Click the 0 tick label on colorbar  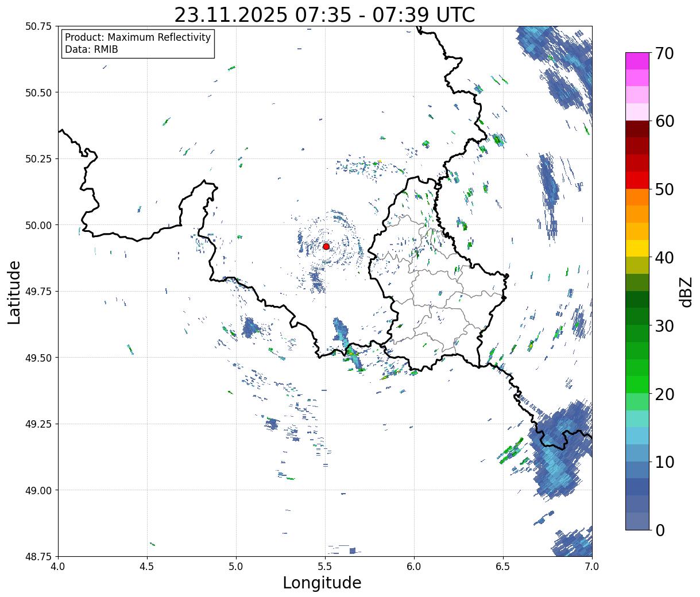660,530
